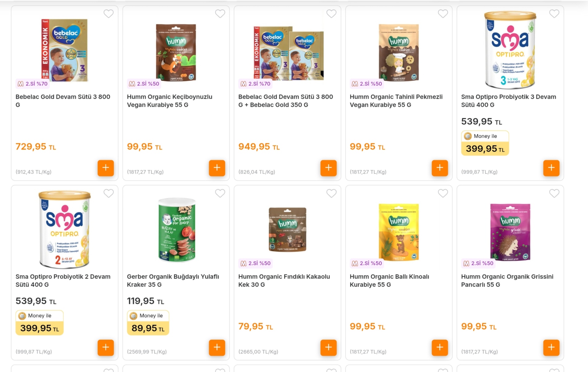View the Sma Optipro 3 product image
Image resolution: width=588 pixels, height=372 pixels.
[x=510, y=50]
